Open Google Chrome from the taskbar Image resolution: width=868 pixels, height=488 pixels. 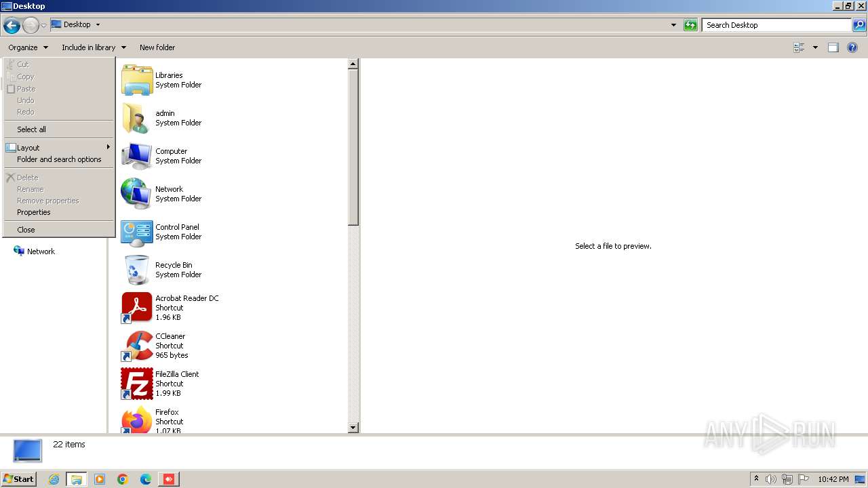[123, 479]
